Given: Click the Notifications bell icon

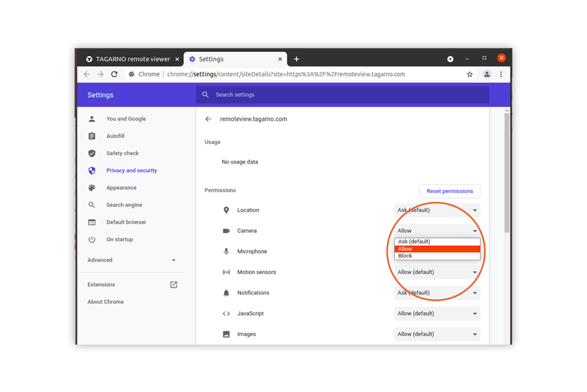Looking at the screenshot, I should (226, 293).
